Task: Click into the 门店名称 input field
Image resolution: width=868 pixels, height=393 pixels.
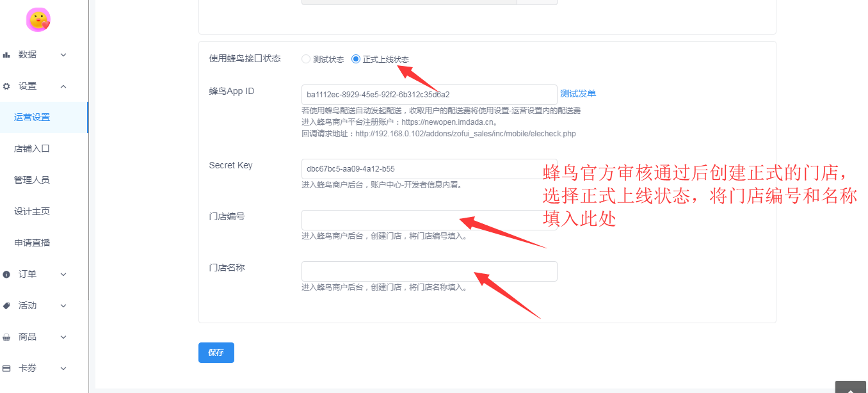Action: pyautogui.click(x=430, y=271)
